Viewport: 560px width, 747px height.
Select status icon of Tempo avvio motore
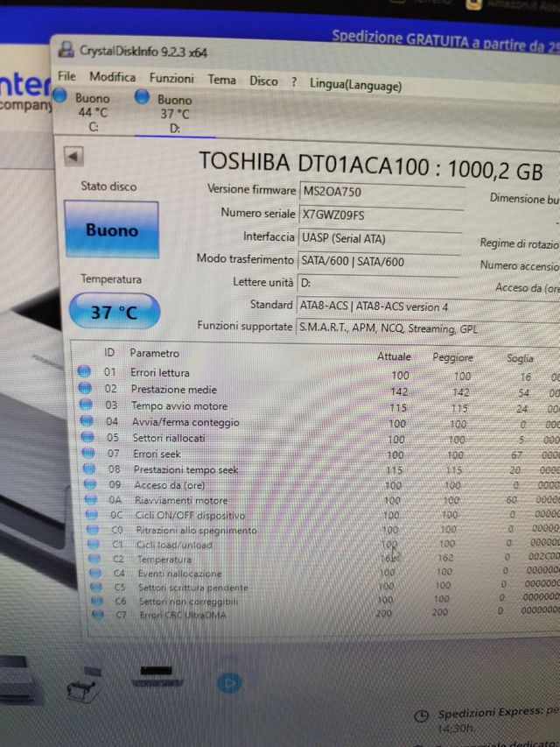tap(86, 405)
